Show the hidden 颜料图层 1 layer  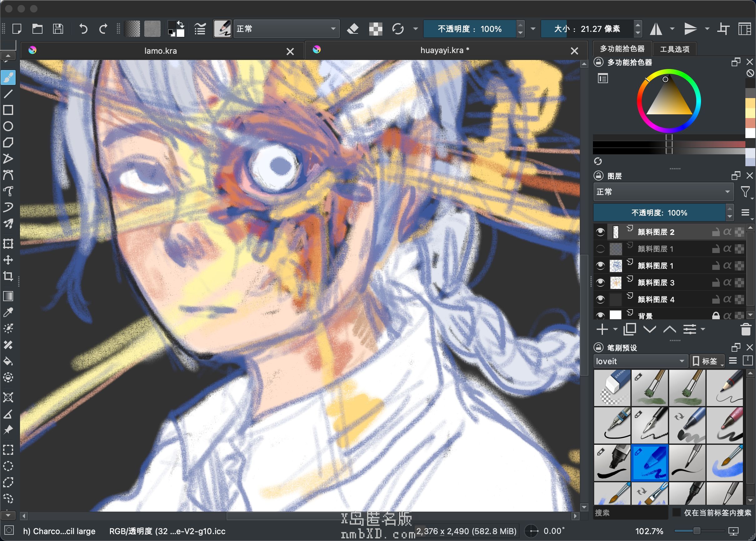point(600,249)
